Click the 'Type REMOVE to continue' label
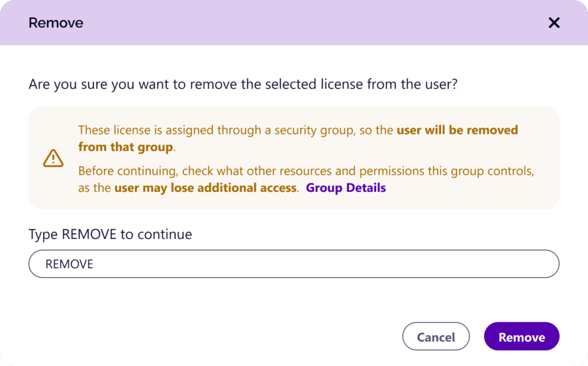This screenshot has height=366, width=588. (110, 234)
